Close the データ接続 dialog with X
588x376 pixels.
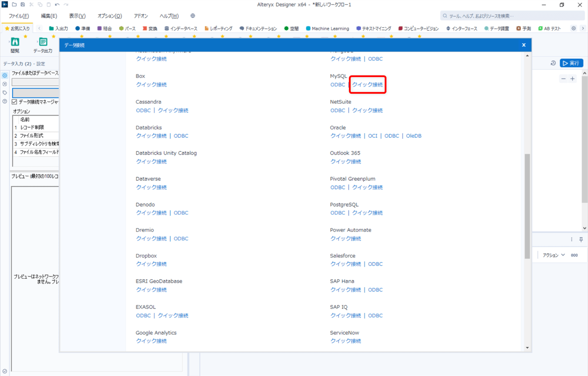[x=524, y=45]
